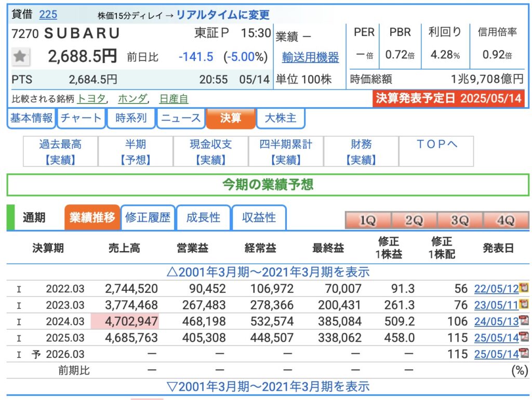This screenshot has height=400, width=532.
Task: Jump to 現金収支【実績】 section
Action: pyautogui.click(x=211, y=151)
